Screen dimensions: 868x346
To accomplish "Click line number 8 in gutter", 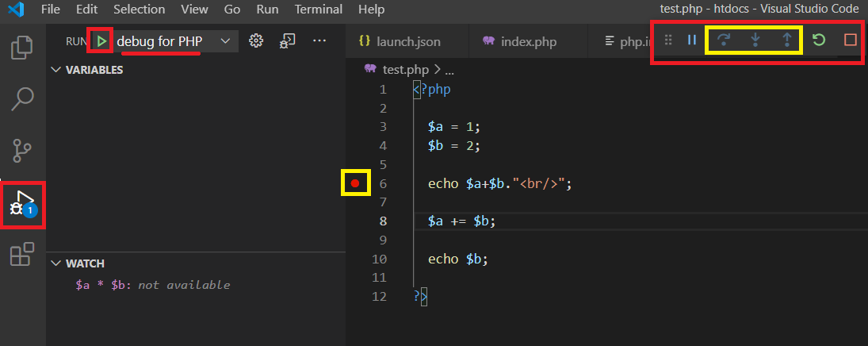I will click(383, 221).
